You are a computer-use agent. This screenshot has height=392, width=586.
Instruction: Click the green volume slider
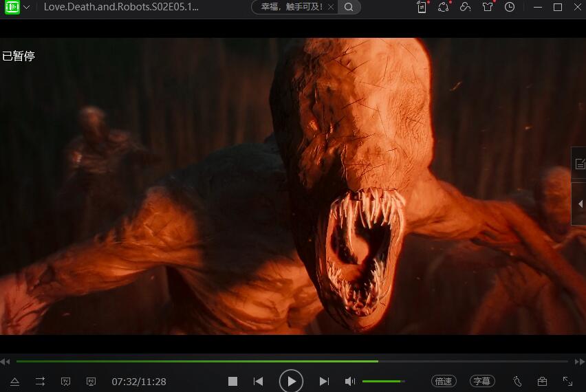(x=383, y=381)
